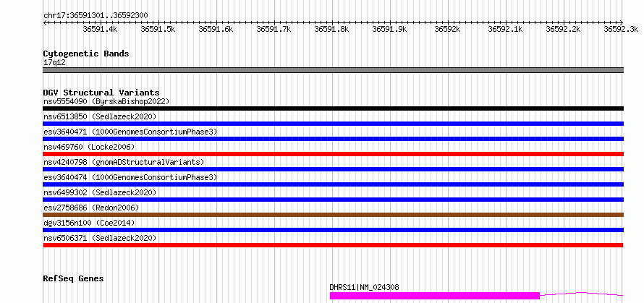Click the blue nsv6499302 variant bar
The width and height of the screenshot is (644, 303).
[333, 200]
